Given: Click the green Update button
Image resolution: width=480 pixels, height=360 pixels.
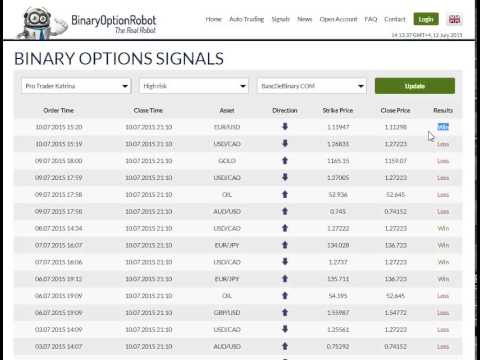Looking at the screenshot, I should (415, 86).
